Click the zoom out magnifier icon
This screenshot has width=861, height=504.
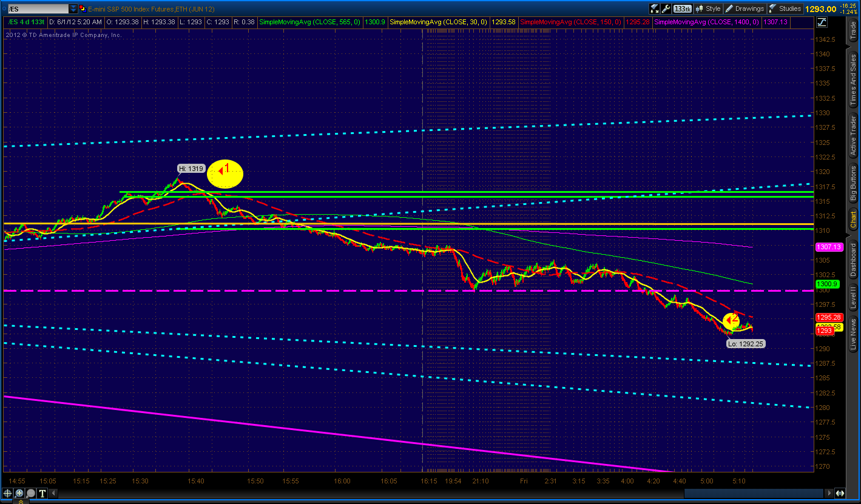(x=31, y=493)
